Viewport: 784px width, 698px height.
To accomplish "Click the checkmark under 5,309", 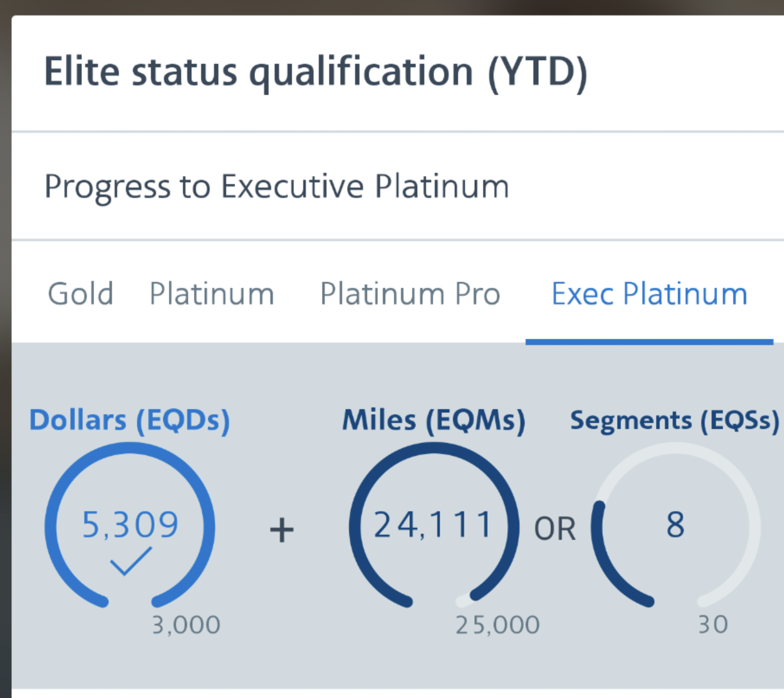I will click(131, 561).
